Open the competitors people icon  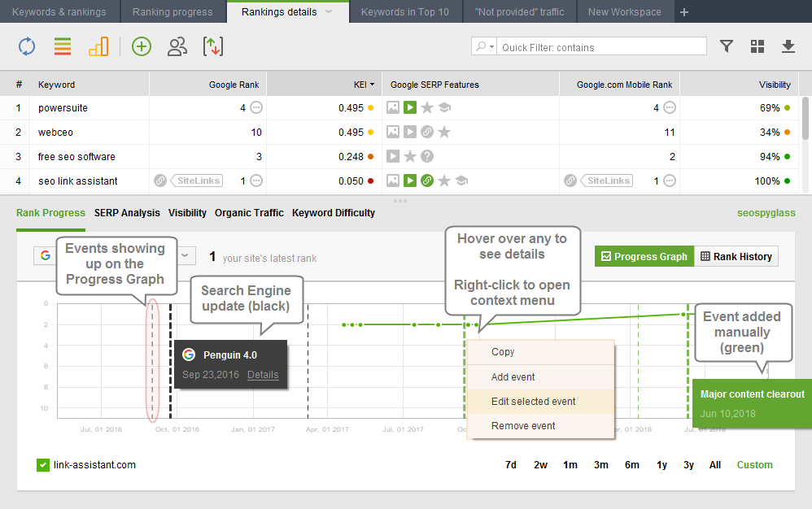[x=177, y=46]
